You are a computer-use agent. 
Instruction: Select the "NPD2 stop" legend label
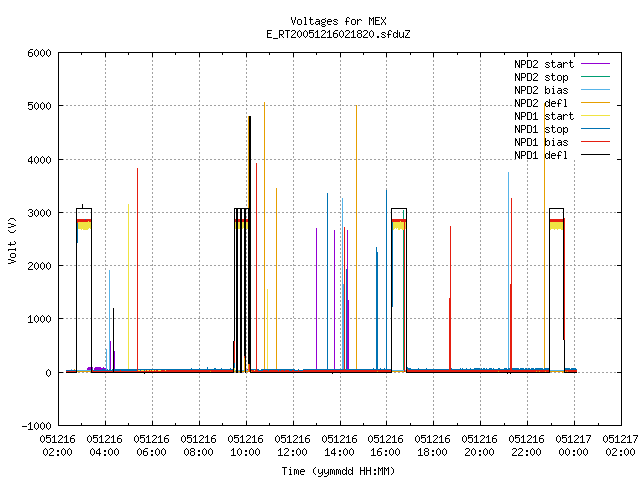(x=541, y=77)
